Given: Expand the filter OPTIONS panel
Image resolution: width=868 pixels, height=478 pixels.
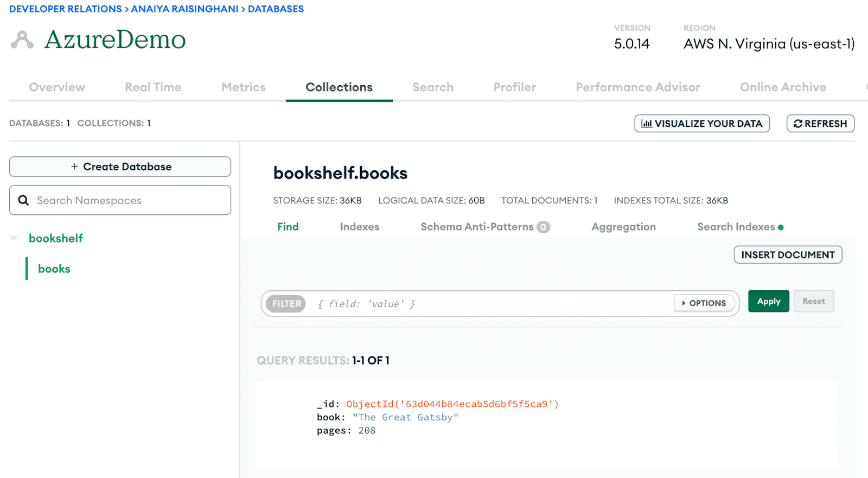Looking at the screenshot, I should 704,303.
